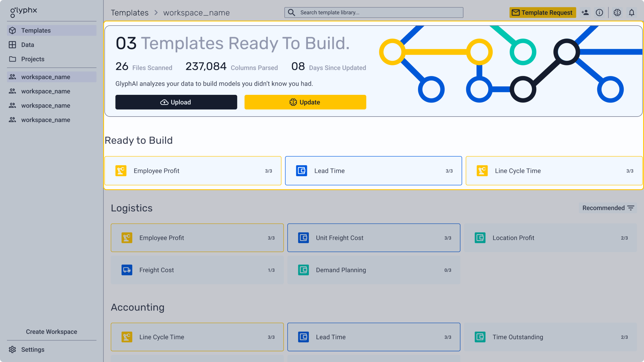Click the Freight Cost truck icon
Image resolution: width=644 pixels, height=362 pixels.
(127, 270)
